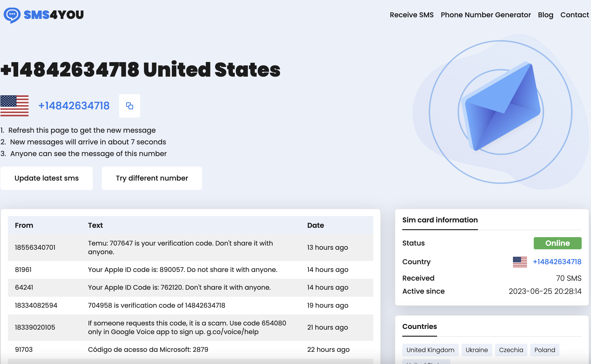Click the Temu verification code message
Image resolution: width=591 pixels, height=364 pixels.
click(x=181, y=247)
